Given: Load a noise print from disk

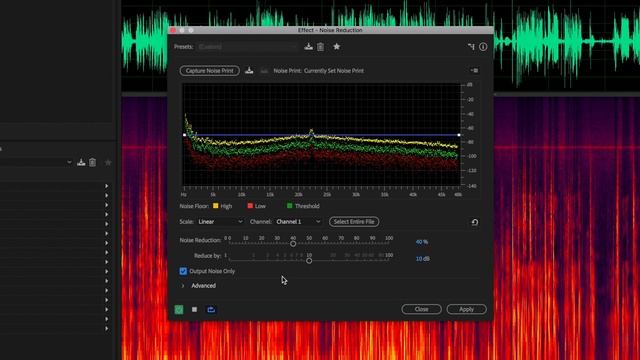Looking at the screenshot, I should pos(264,71).
